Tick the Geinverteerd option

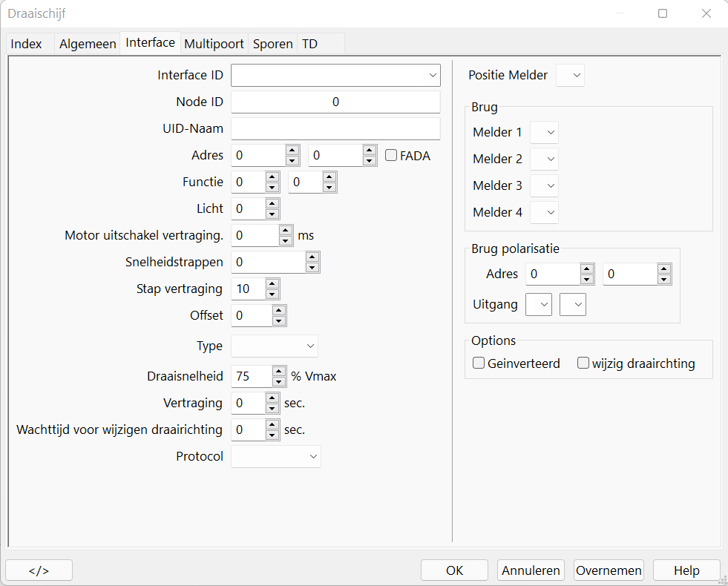479,363
